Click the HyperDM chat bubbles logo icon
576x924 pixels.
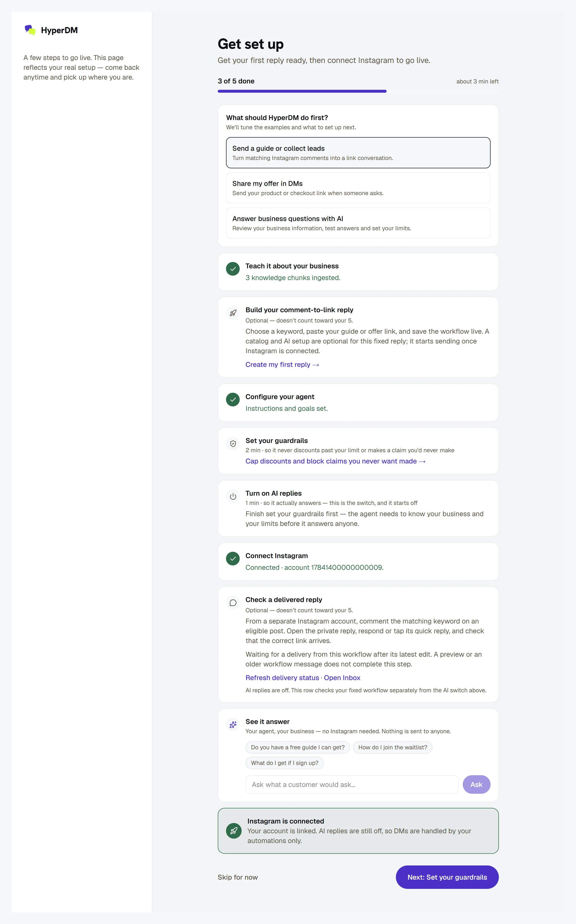[30, 30]
